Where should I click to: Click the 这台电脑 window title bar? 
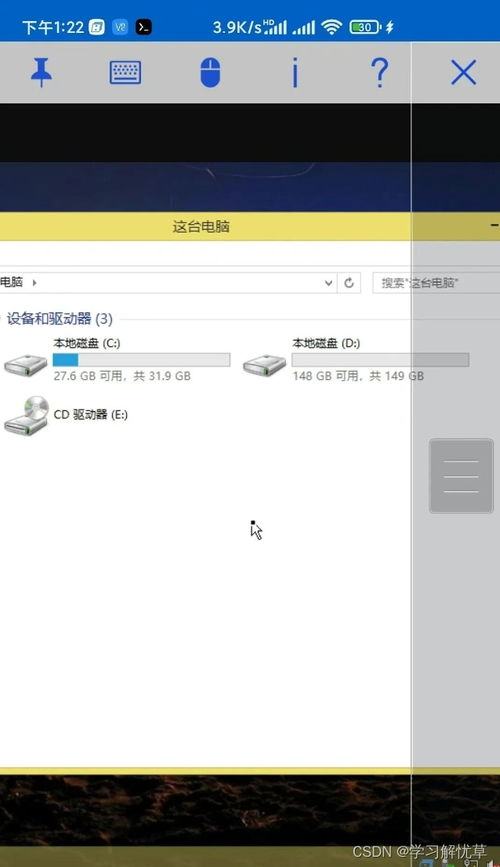250,226
